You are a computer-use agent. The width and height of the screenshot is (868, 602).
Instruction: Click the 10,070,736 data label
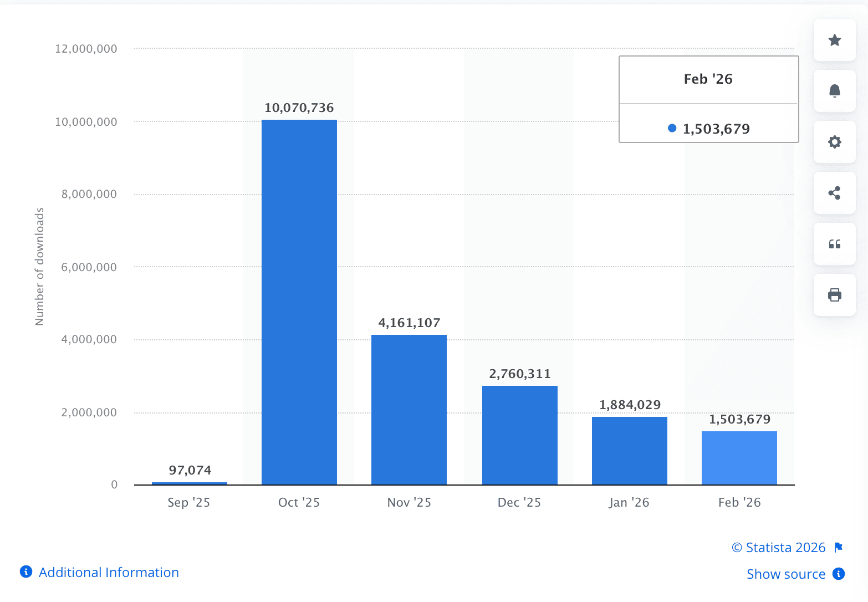point(299,108)
